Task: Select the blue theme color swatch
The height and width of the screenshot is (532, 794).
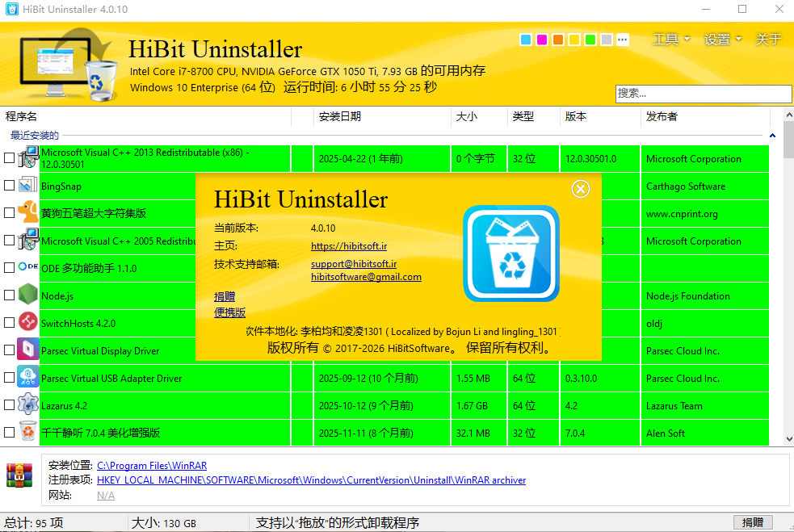Action: pos(526,40)
